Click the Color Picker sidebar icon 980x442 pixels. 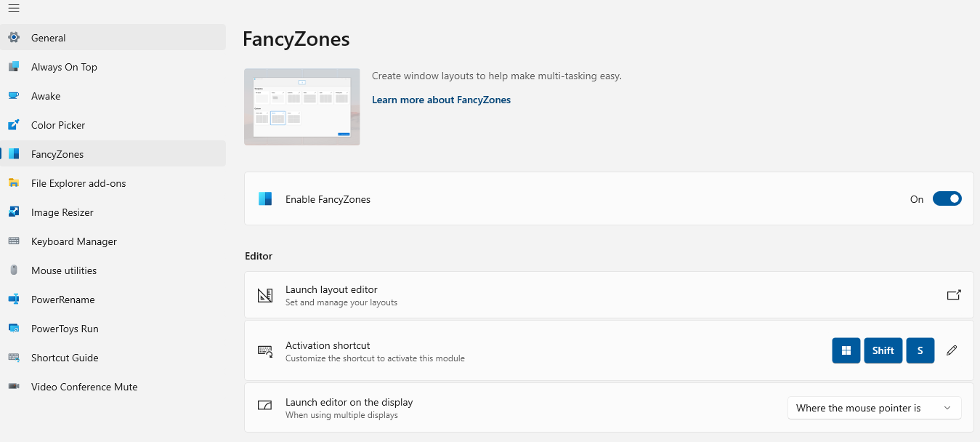(x=14, y=125)
